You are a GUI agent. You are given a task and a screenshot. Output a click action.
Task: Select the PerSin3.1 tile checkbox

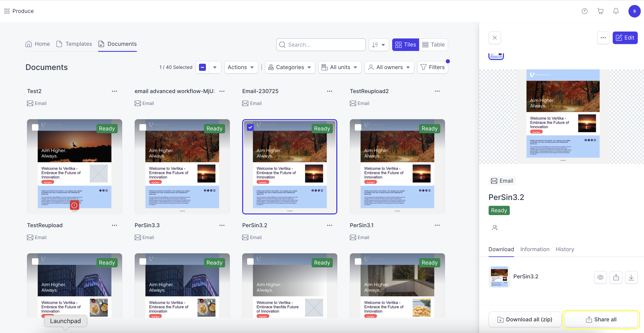(x=358, y=127)
